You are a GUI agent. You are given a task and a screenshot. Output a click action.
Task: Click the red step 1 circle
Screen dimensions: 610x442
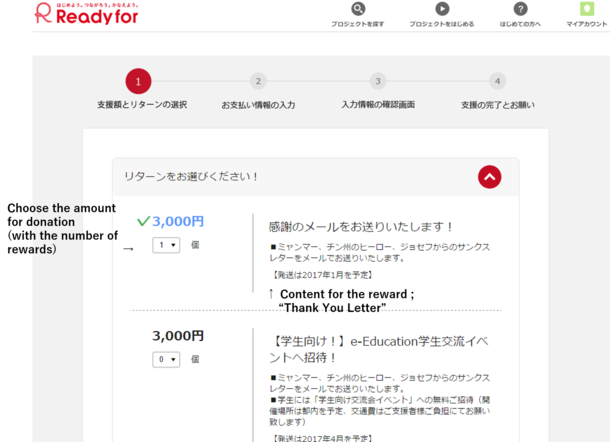click(138, 81)
